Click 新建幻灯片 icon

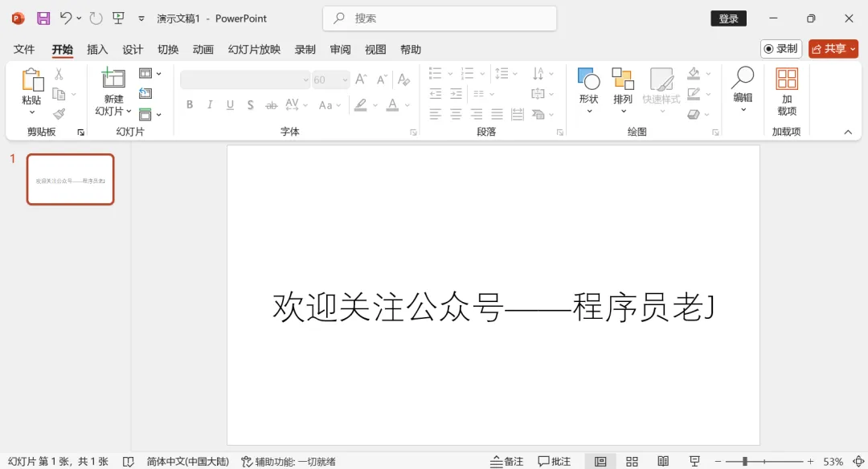tap(113, 79)
